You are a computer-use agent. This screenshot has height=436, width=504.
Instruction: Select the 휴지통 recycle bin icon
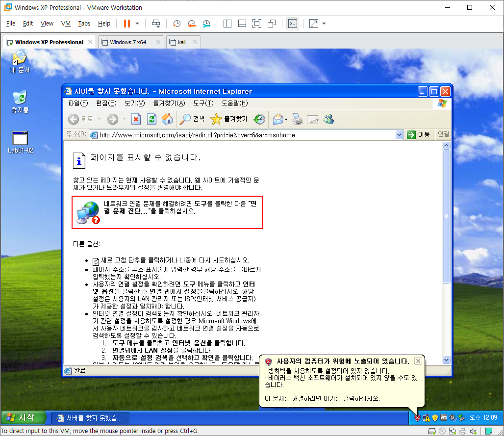(x=20, y=102)
